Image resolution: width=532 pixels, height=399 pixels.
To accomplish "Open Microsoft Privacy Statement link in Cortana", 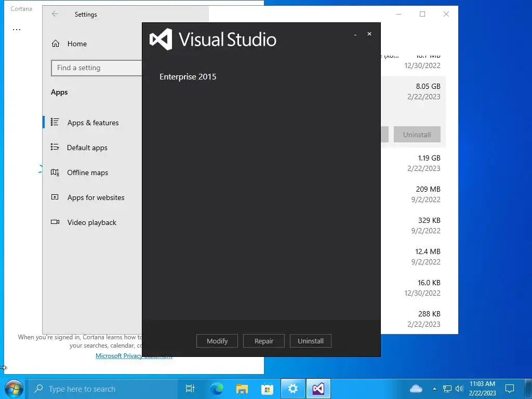I will [x=134, y=356].
